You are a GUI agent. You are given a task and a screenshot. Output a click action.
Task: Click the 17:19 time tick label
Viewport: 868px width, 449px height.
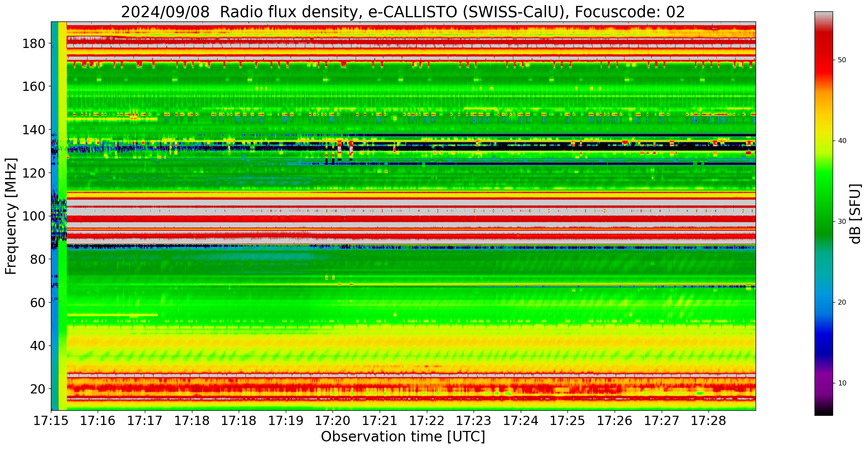click(x=286, y=420)
